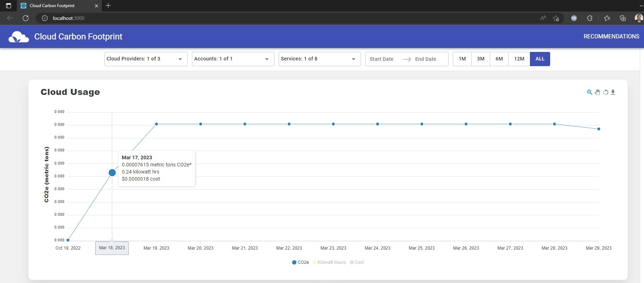Click the Mar 19, 2023 data point
Screen dimensions: 644x283
[156, 124]
